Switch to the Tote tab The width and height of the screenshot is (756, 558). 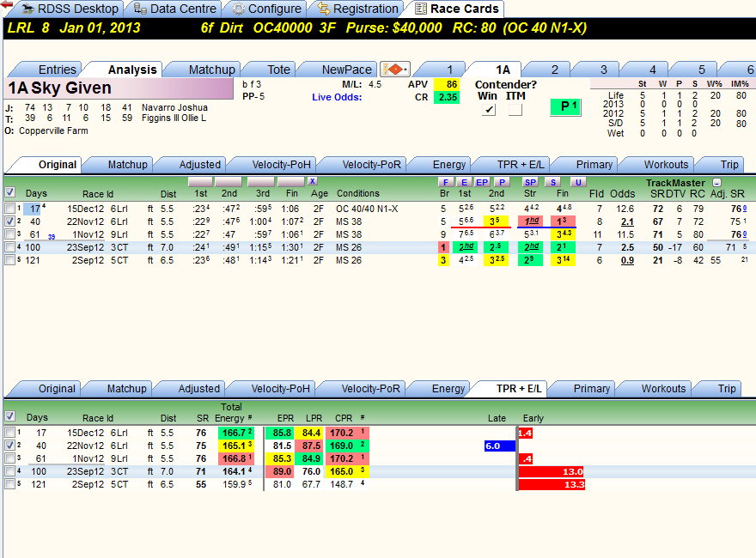[272, 70]
